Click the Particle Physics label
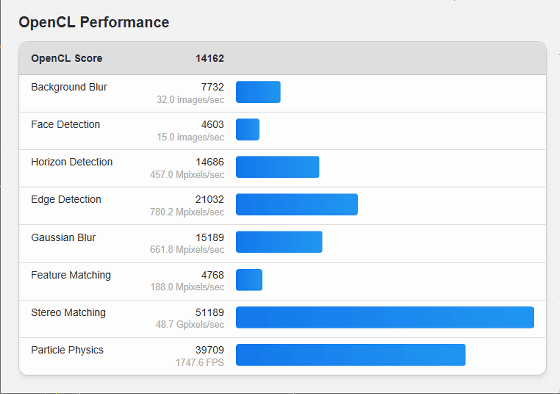The height and width of the screenshot is (394, 560). [67, 350]
